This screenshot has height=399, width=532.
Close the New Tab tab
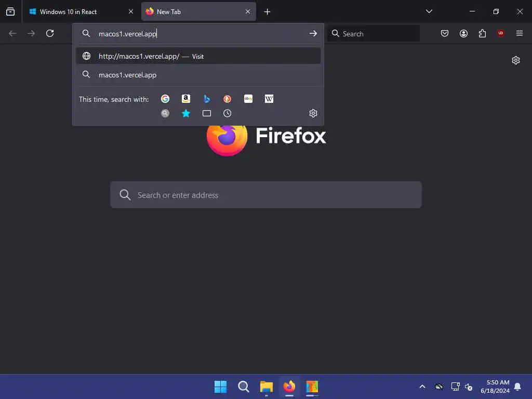tap(248, 11)
